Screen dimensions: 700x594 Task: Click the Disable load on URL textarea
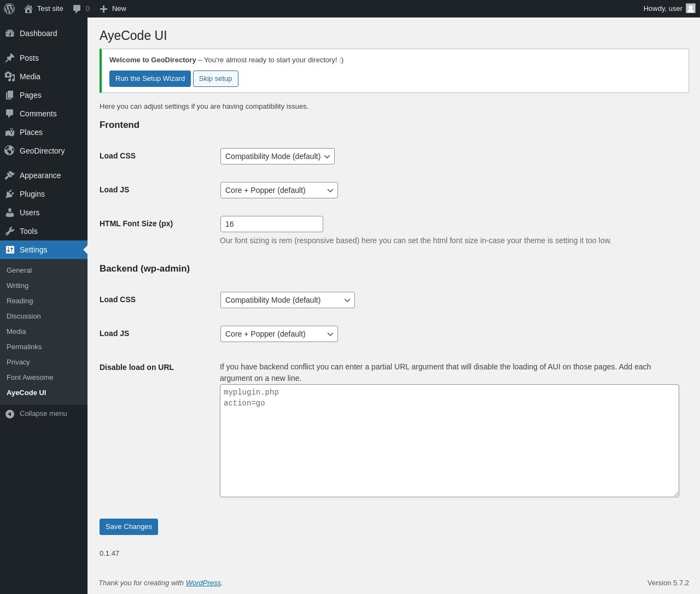450,441
